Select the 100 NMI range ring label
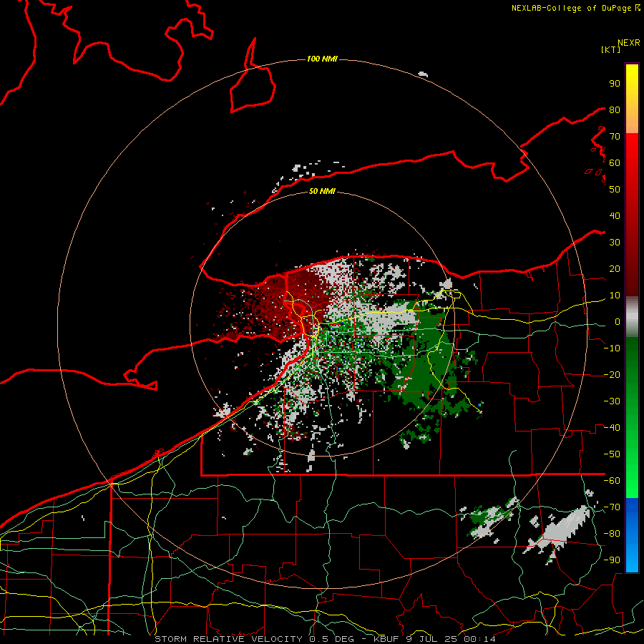 pos(322,59)
